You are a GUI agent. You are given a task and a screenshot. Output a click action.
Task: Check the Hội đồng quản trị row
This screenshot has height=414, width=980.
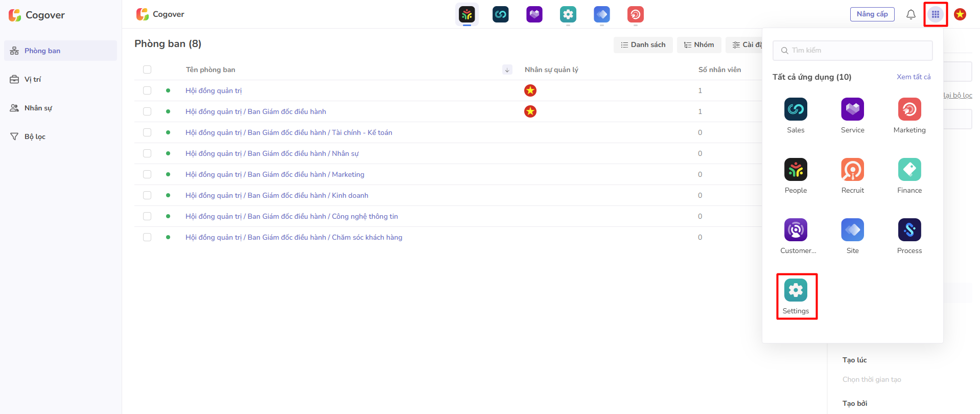(147, 90)
